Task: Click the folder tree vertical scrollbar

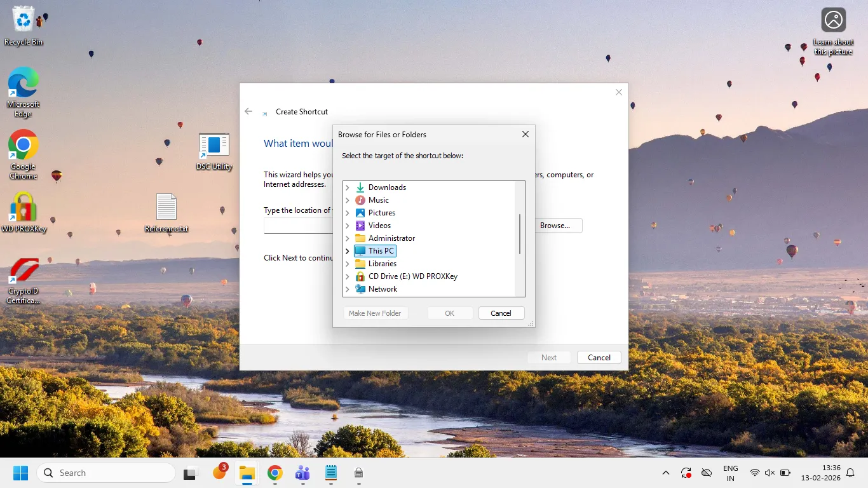Action: point(520,234)
